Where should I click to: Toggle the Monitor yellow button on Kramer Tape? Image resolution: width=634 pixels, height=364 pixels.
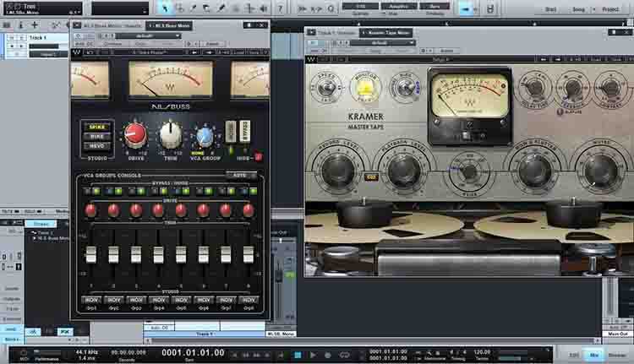tap(365, 87)
